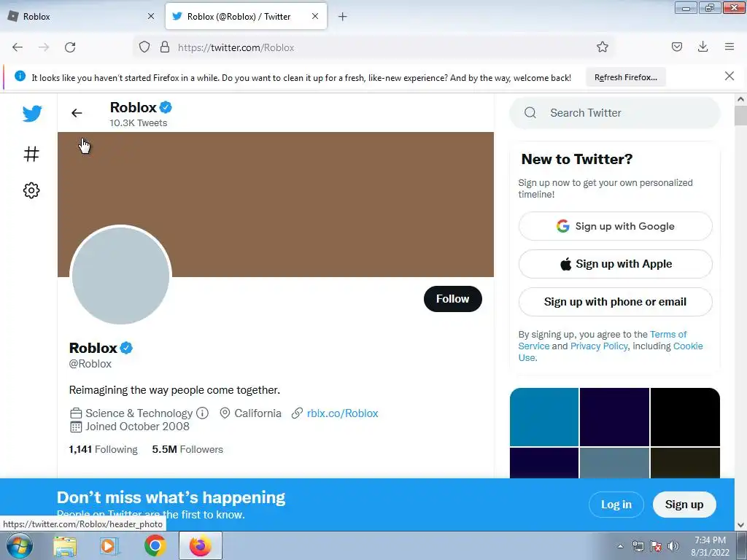Image resolution: width=747 pixels, height=560 pixels.
Task: Click '@Roblox' handle text
Action: pyautogui.click(x=90, y=364)
